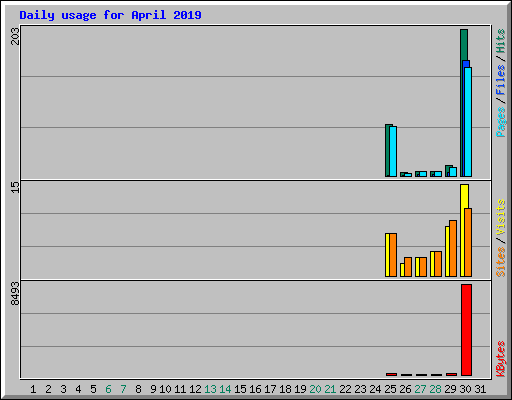Screen dimensions: 512x400
Task: Click the vertical 'Hits' legend label
Action: point(501,41)
